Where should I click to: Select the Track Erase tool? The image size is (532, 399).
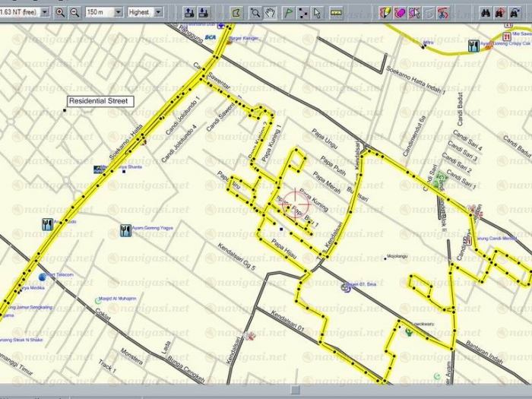400,12
